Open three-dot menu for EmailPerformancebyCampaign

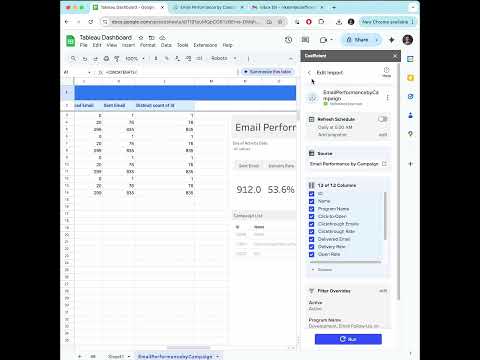(387, 98)
